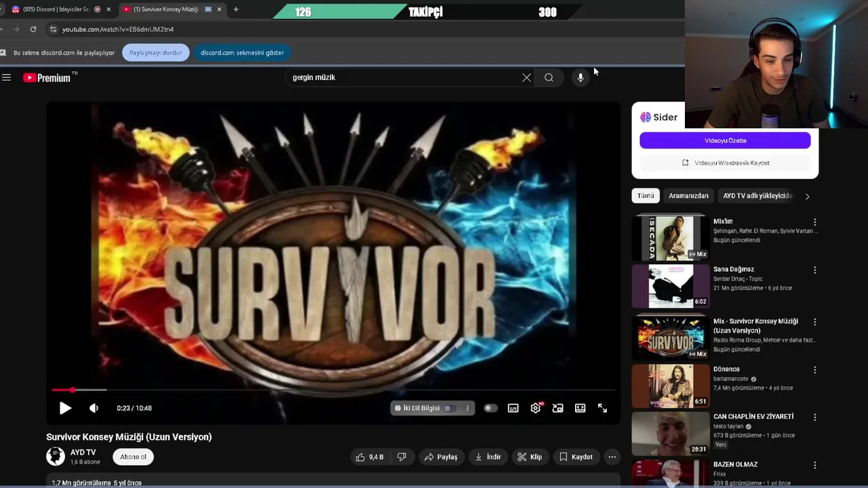Viewport: 868px width, 488px height.
Task: Start voice search with microphone icon
Action: [x=580, y=77]
